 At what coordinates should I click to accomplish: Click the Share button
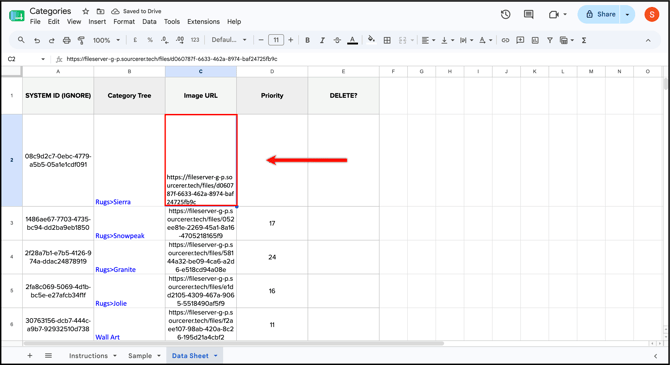600,15
